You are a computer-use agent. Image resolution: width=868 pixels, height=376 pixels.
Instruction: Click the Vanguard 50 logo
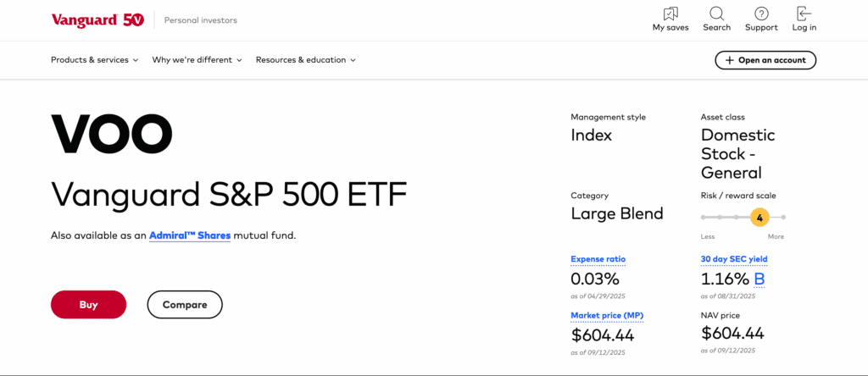[97, 19]
